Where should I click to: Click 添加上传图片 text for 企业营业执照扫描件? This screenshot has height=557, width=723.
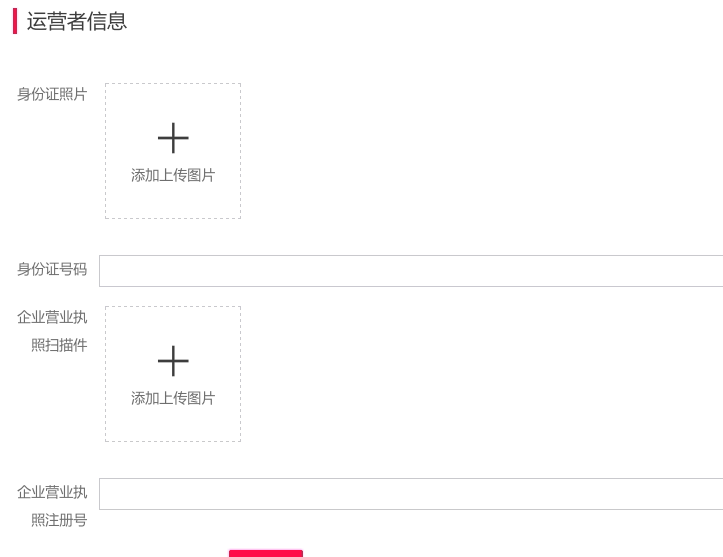click(173, 398)
